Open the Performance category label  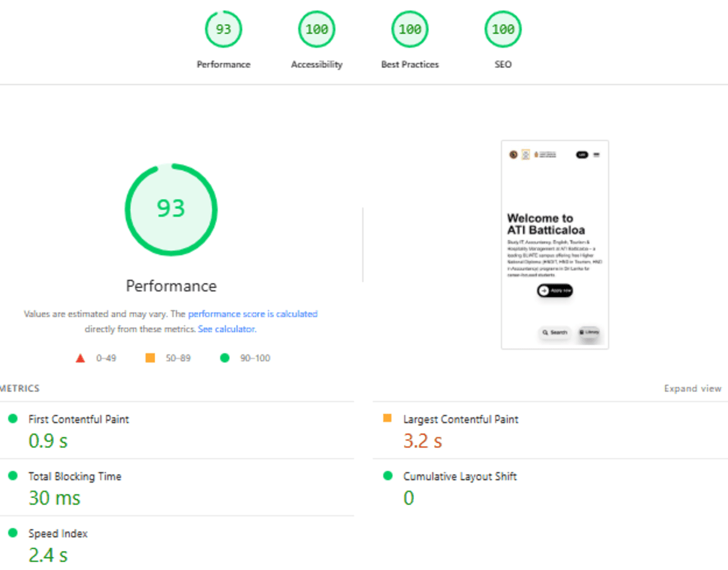223,64
